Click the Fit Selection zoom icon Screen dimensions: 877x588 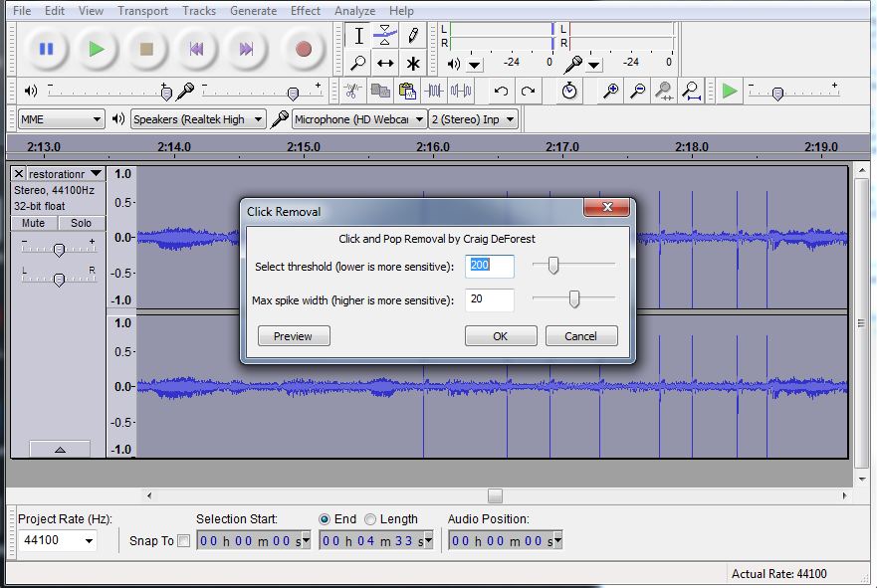[x=664, y=91]
